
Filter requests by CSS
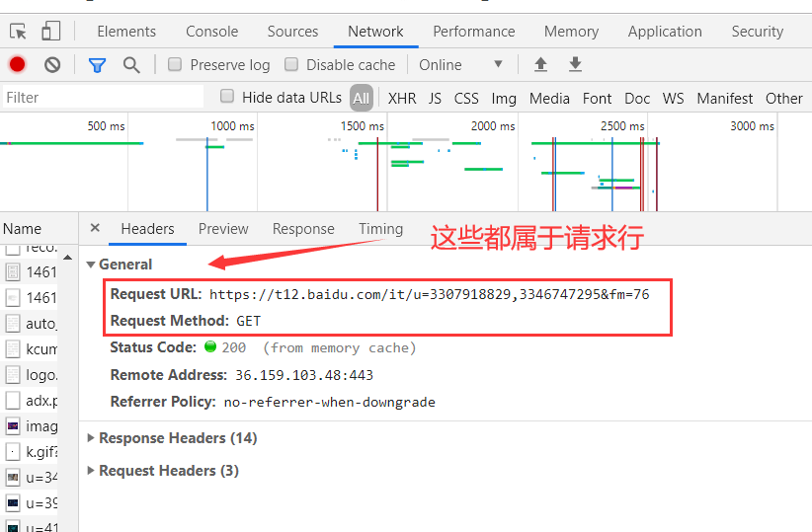pyautogui.click(x=466, y=99)
